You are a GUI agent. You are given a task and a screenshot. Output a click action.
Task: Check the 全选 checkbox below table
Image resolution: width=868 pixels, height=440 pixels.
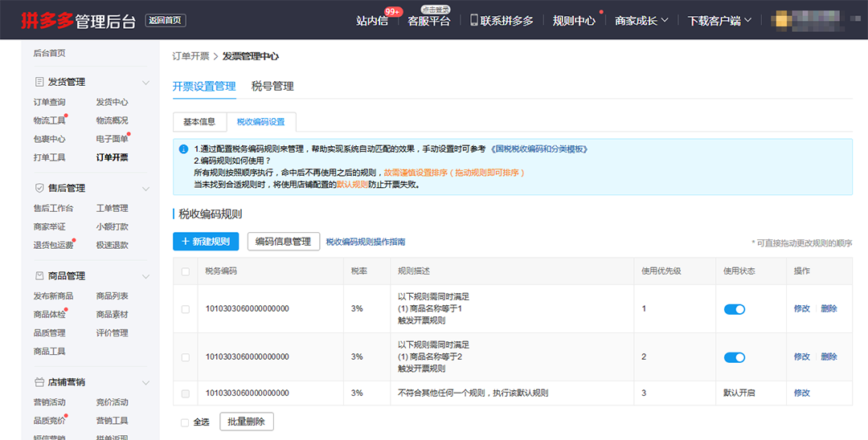(x=185, y=422)
